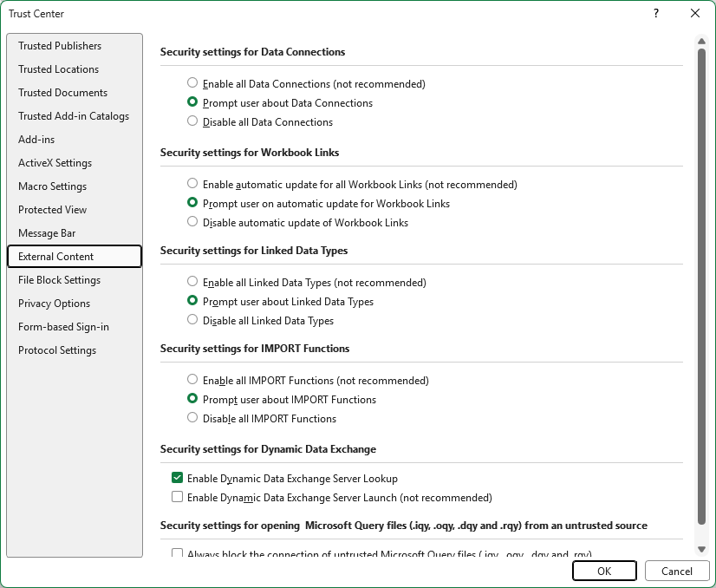Click the scrollbar down arrow

pos(701,549)
